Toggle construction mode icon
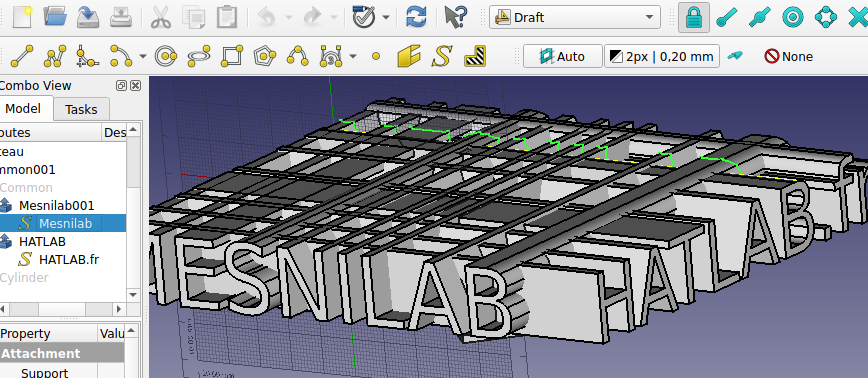 pyautogui.click(x=735, y=56)
